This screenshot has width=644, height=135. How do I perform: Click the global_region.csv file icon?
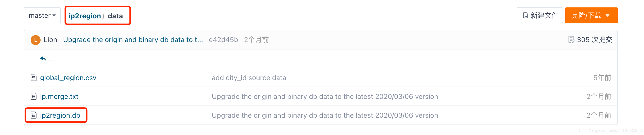point(33,78)
